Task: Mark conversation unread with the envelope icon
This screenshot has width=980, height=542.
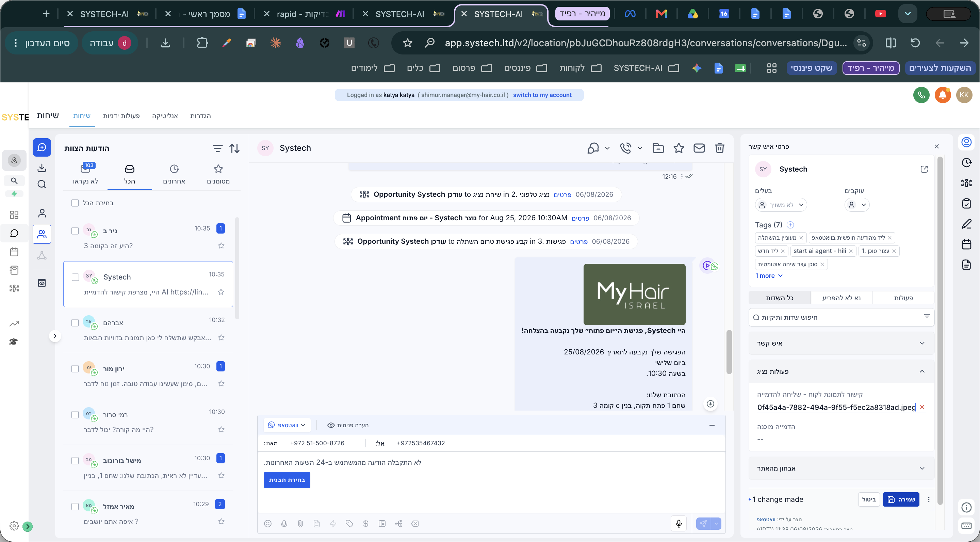Action: pyautogui.click(x=699, y=148)
